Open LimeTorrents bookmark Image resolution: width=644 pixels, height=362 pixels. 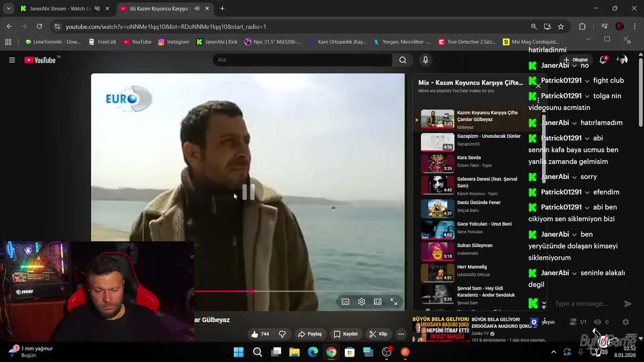pos(53,42)
